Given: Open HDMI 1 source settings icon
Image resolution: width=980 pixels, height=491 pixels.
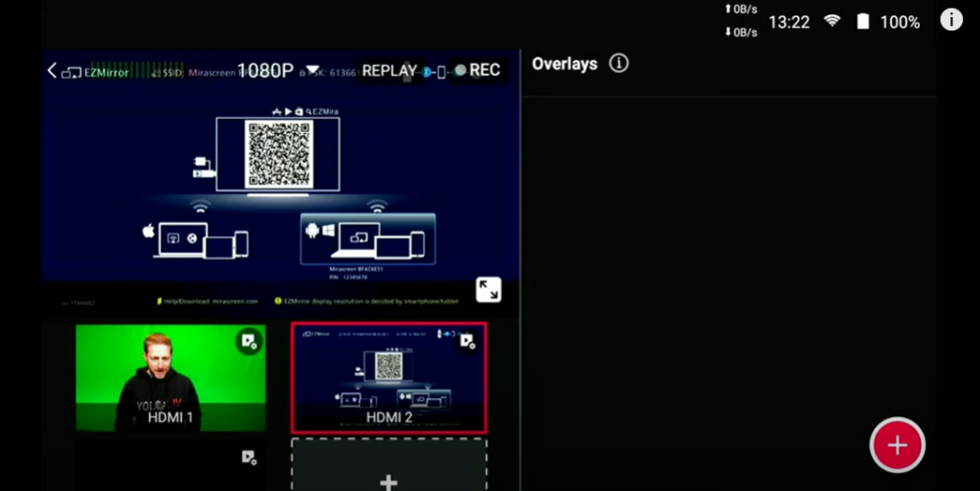Looking at the screenshot, I should [249, 341].
